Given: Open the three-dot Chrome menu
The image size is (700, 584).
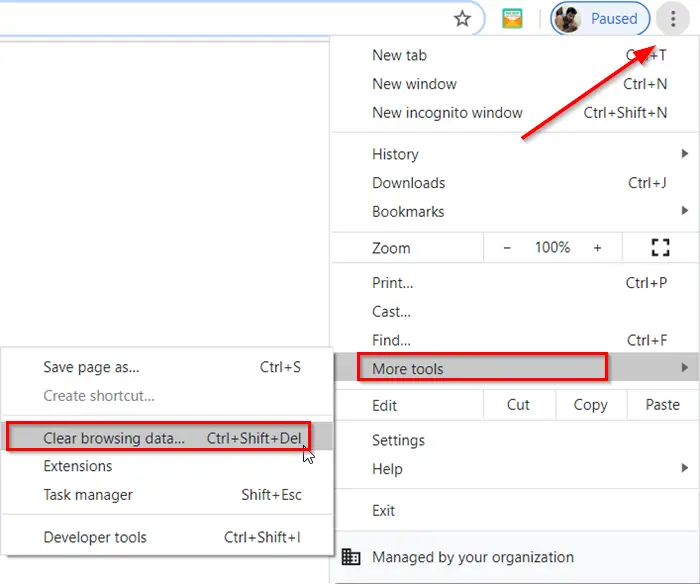Looking at the screenshot, I should (673, 19).
